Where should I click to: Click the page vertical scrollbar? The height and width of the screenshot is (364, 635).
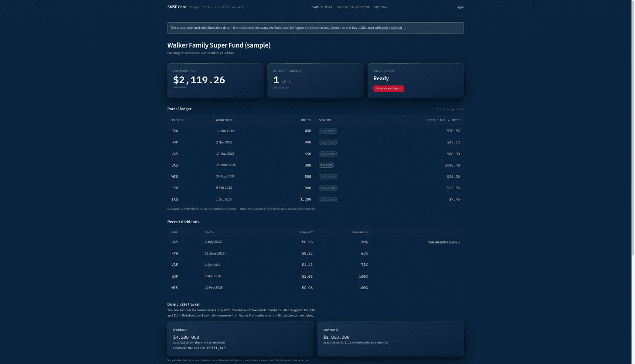click(633, 131)
